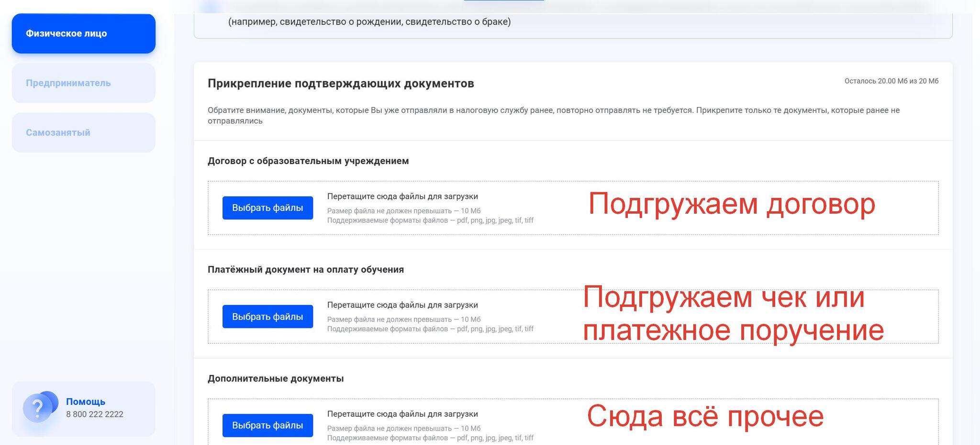Viewport: 980px width, 445px height.
Task: Choose files for Платёжный документ на оплату обучения
Action: coord(267,316)
